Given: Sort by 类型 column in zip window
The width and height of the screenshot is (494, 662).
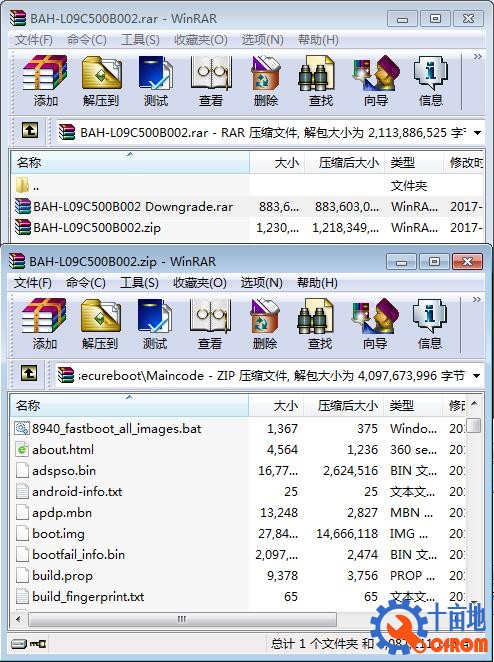Looking at the screenshot, I should click(413, 405).
